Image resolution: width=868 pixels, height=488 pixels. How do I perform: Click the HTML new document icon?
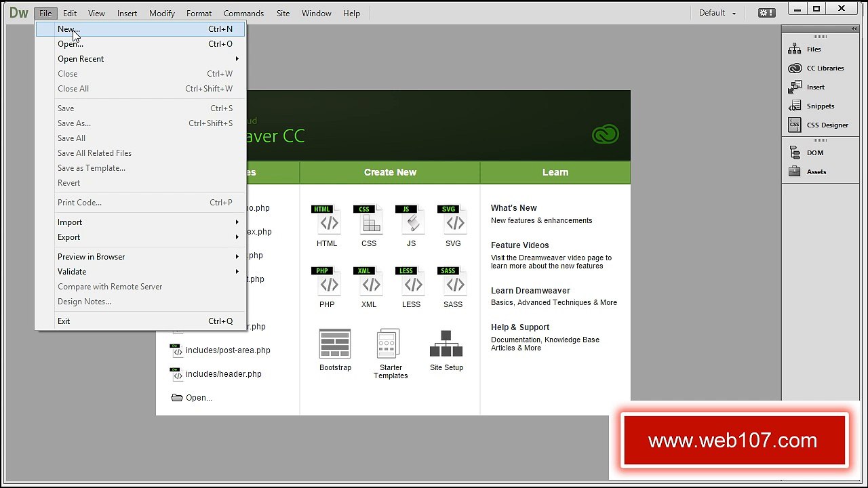pyautogui.click(x=328, y=220)
